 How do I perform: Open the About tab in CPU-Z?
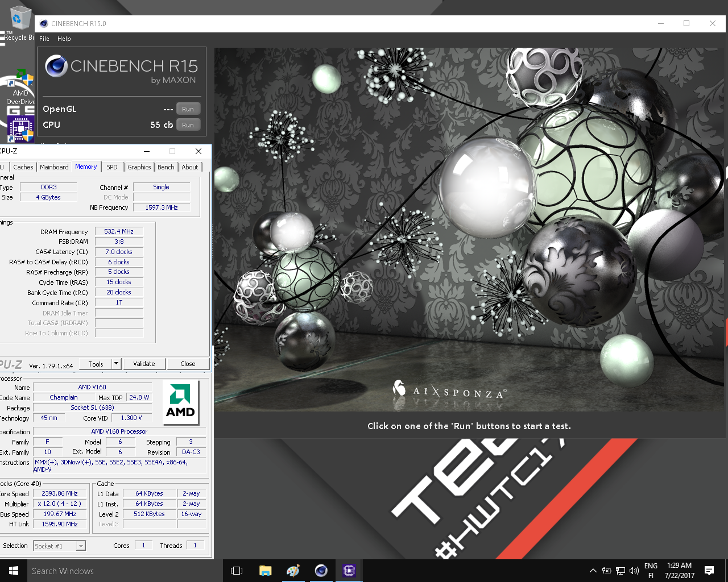pyautogui.click(x=190, y=167)
